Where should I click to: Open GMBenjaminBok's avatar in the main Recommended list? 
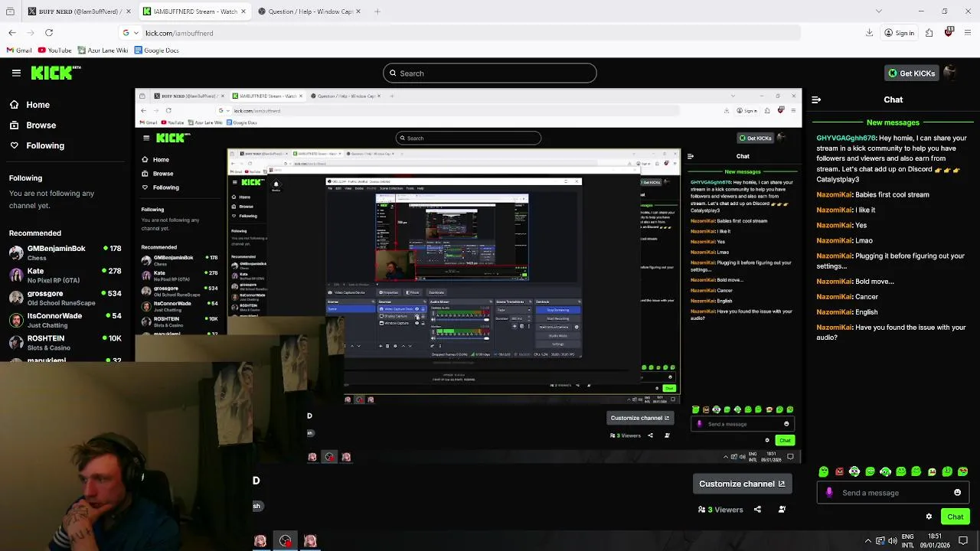coord(16,253)
